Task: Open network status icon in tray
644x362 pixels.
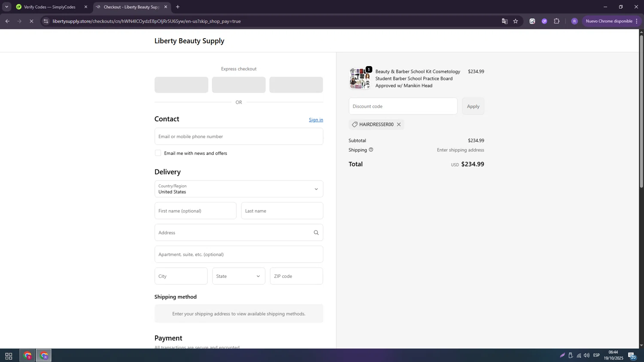Action: [579, 356]
